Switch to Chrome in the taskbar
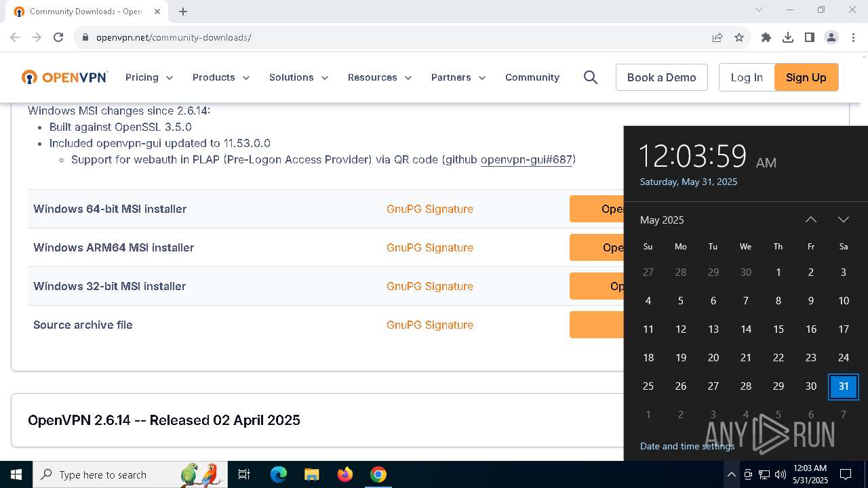Screen dimensions: 868x488 (x=378, y=474)
